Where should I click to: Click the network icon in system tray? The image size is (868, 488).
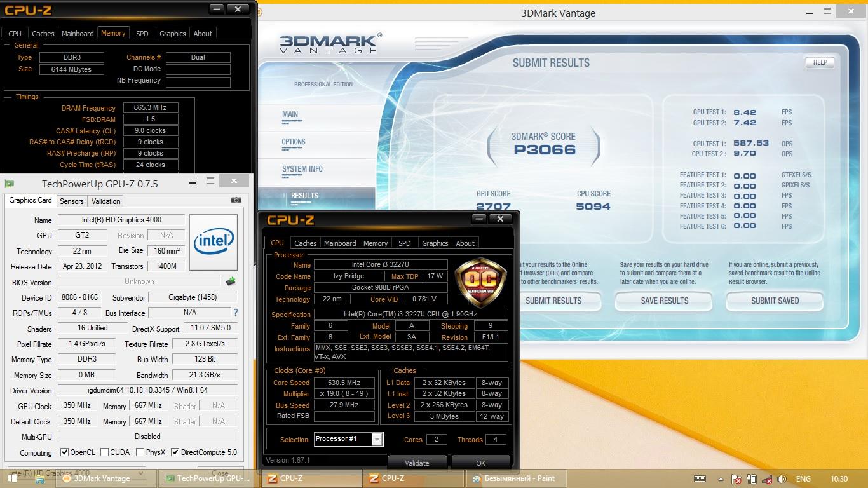pos(766,479)
